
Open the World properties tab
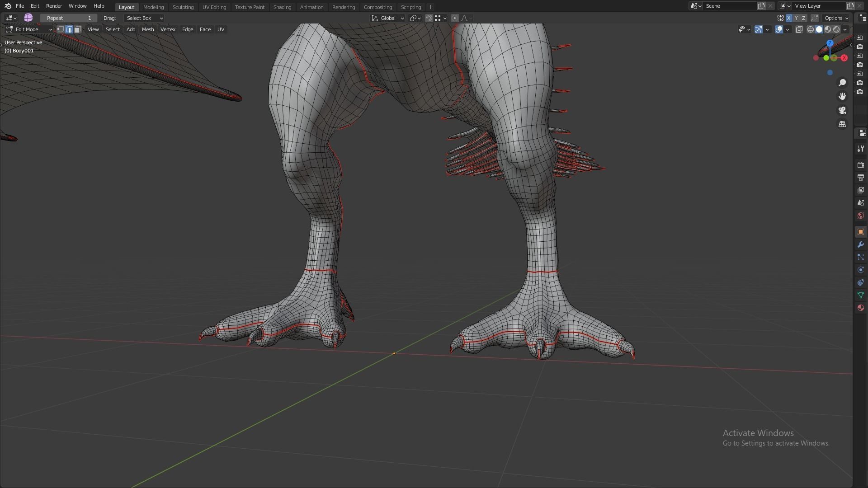point(860,216)
